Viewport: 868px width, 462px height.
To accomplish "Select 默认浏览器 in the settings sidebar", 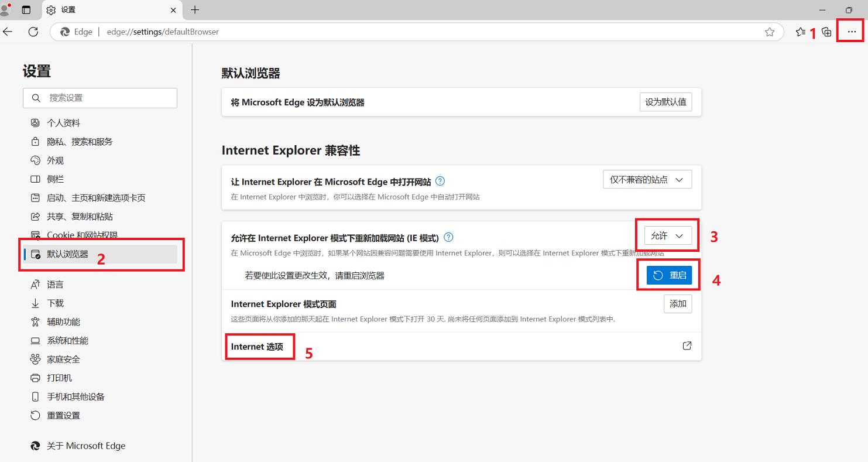I will (x=68, y=254).
